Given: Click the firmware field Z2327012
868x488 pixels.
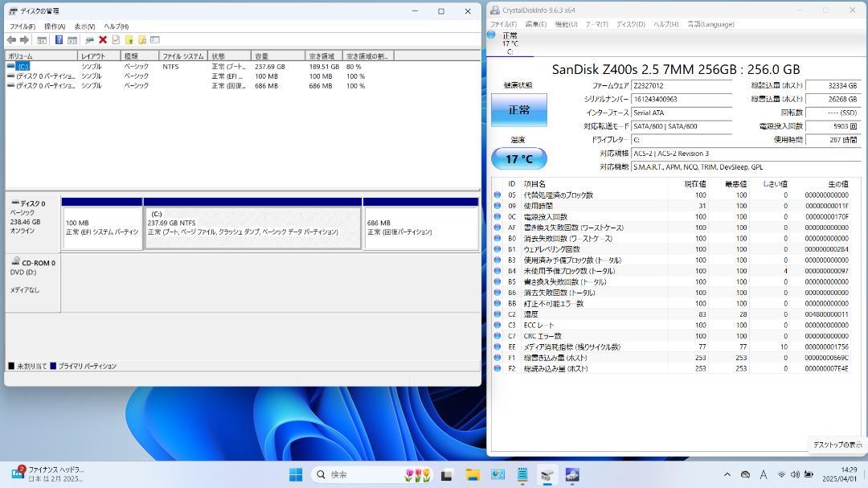Looking at the screenshot, I should (x=682, y=86).
